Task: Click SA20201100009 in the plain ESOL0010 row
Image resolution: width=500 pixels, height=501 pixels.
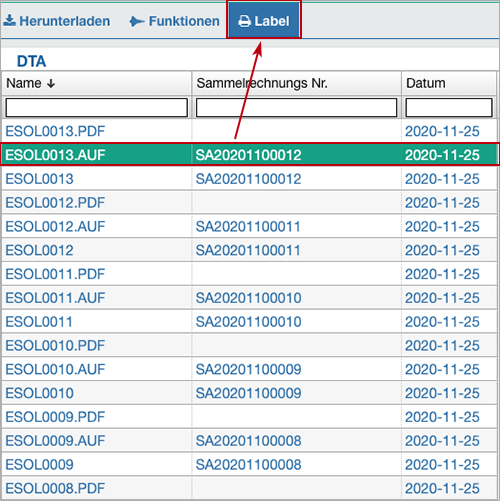Action: click(x=248, y=393)
